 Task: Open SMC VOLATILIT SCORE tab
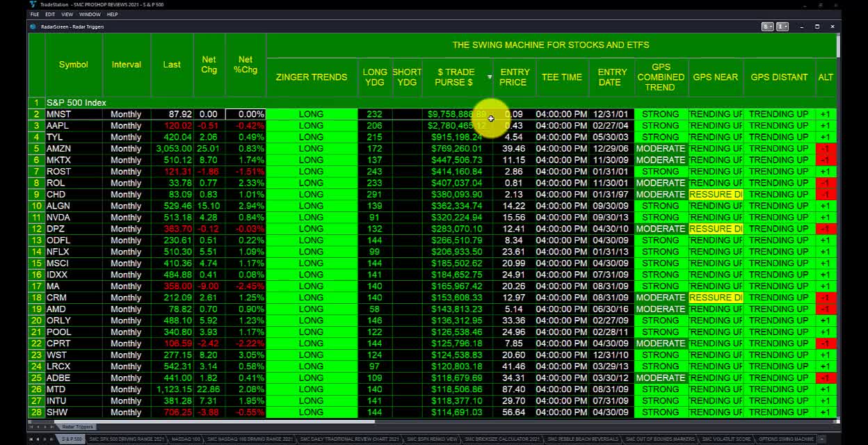pos(726,439)
